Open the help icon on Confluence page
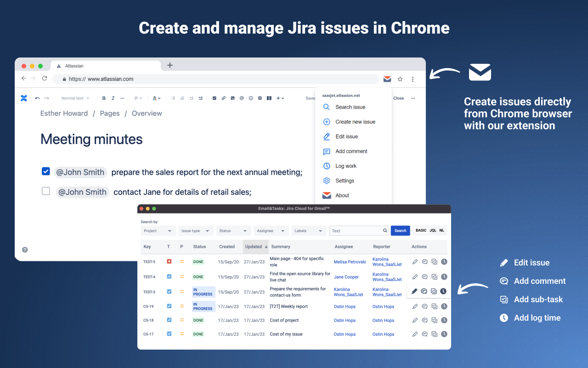 (25, 250)
